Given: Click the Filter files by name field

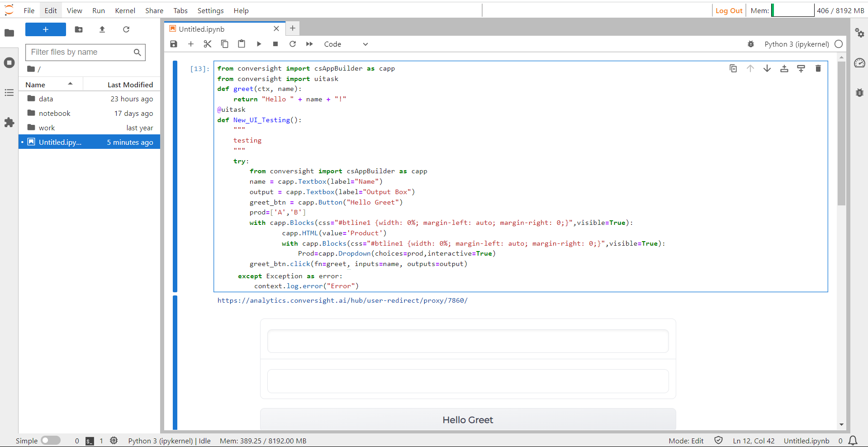Looking at the screenshot, I should coord(85,52).
